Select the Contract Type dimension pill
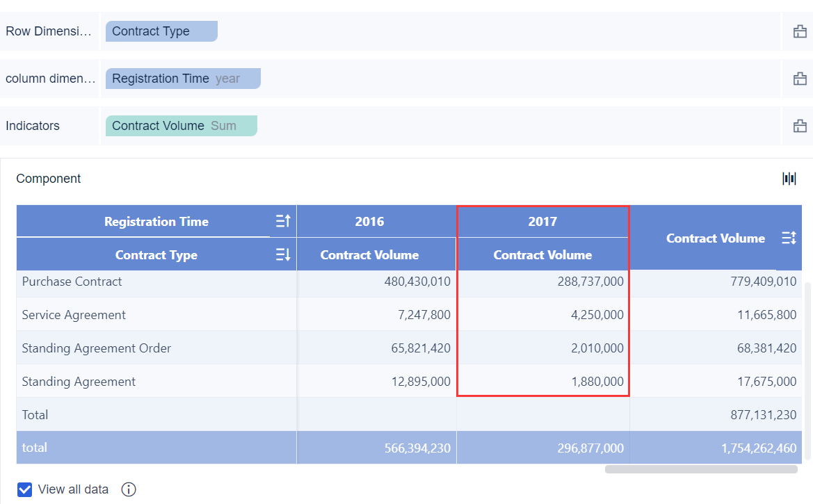The width and height of the screenshot is (813, 504). 161,31
